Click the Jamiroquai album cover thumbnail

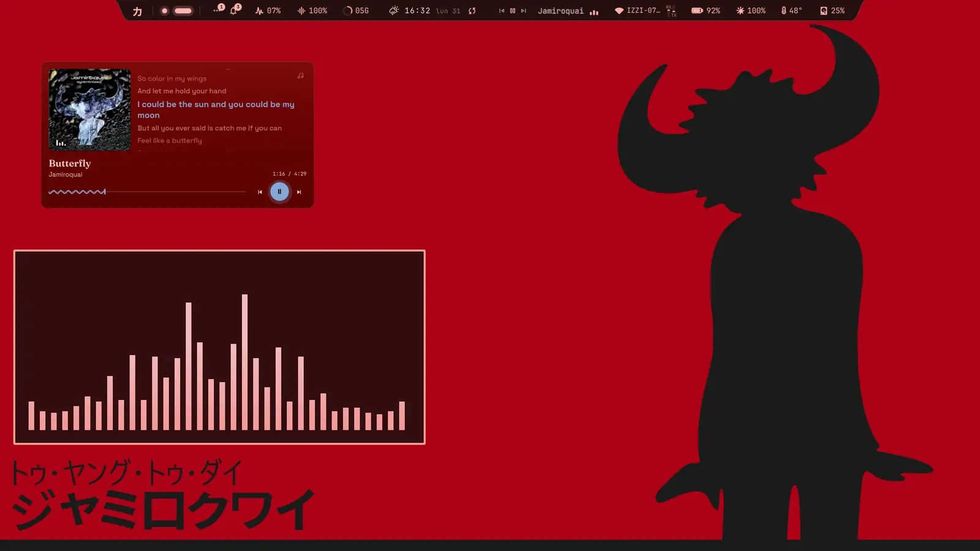coord(89,110)
